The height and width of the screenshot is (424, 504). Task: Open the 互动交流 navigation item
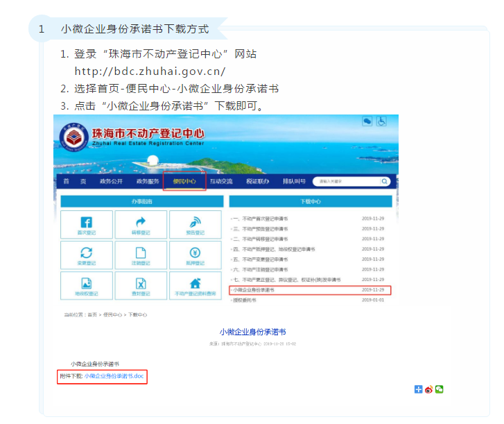pyautogui.click(x=220, y=181)
